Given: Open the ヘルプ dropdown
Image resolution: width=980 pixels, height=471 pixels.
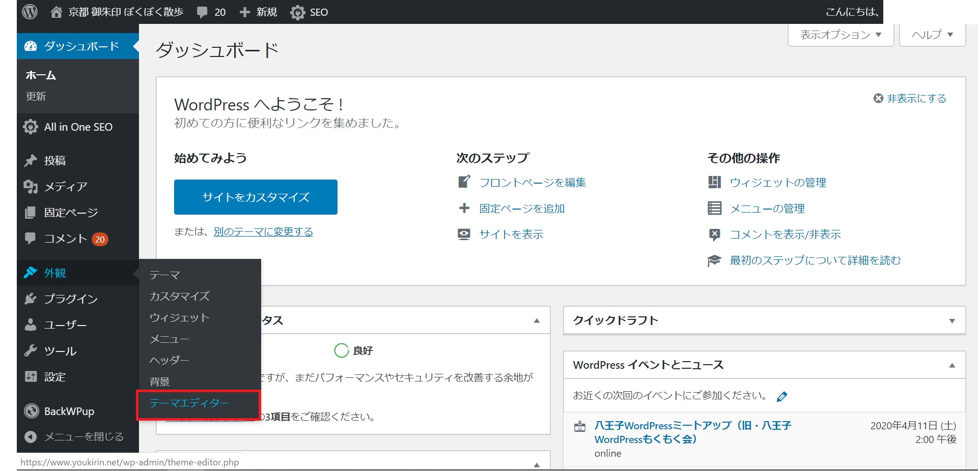Looking at the screenshot, I should [932, 35].
